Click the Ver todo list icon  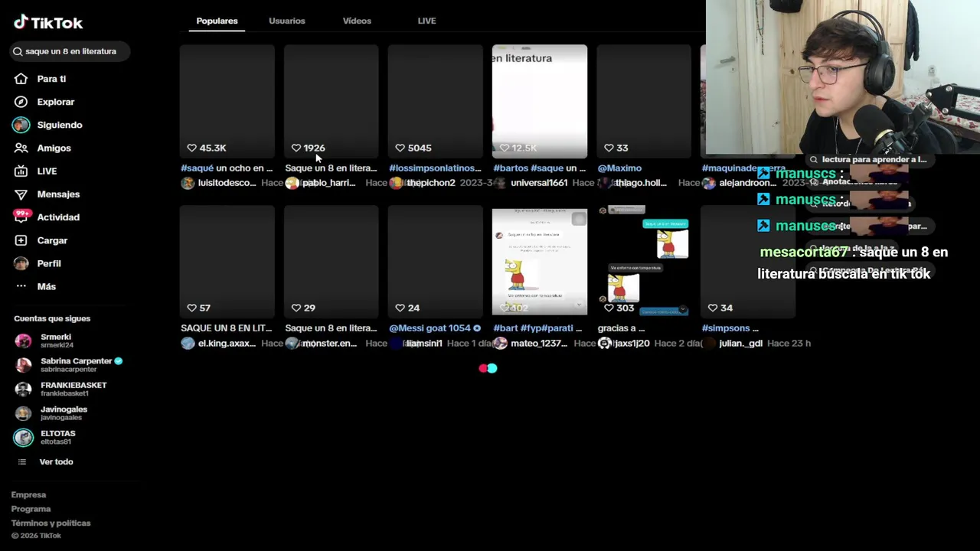pos(22,461)
